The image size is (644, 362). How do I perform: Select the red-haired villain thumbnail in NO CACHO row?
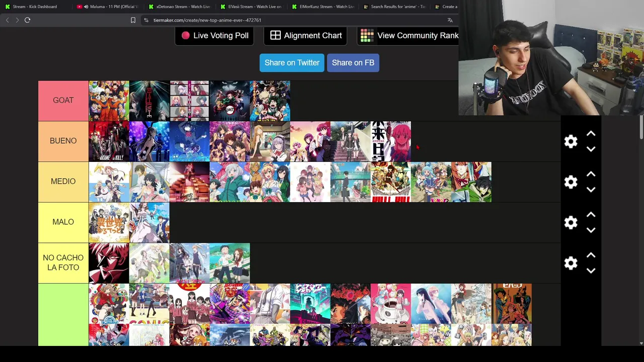[x=109, y=263]
